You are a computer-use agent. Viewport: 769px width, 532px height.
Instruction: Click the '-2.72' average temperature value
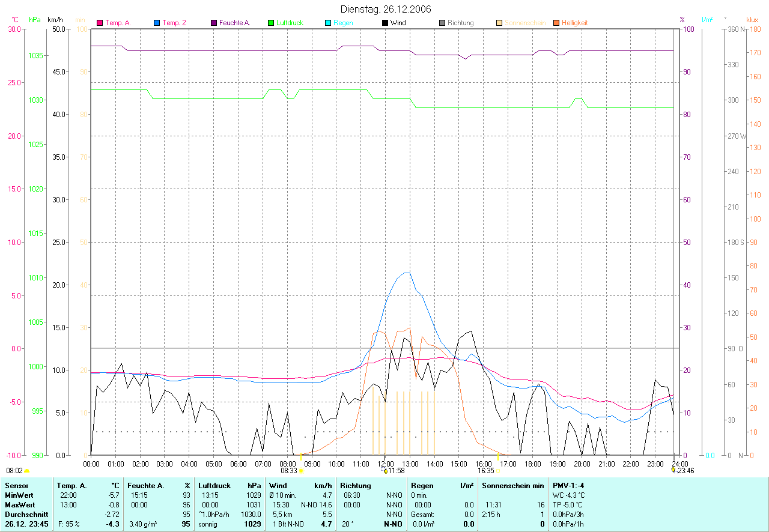tap(112, 515)
